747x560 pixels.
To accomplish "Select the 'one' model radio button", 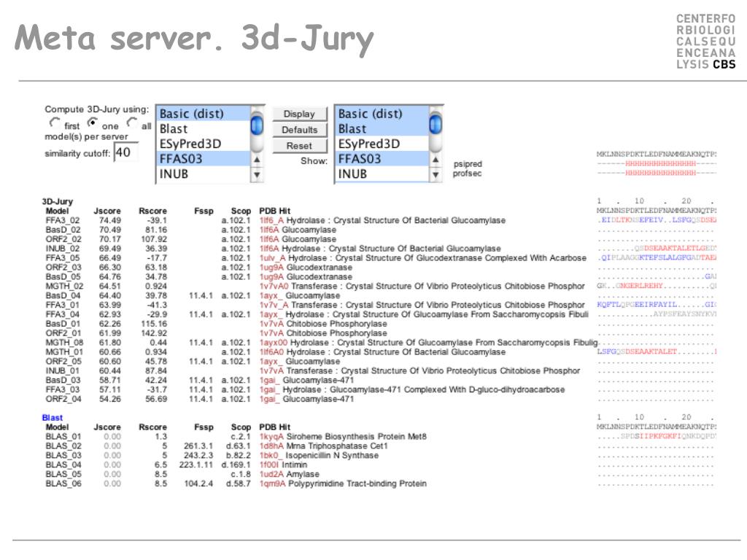I will point(93,122).
